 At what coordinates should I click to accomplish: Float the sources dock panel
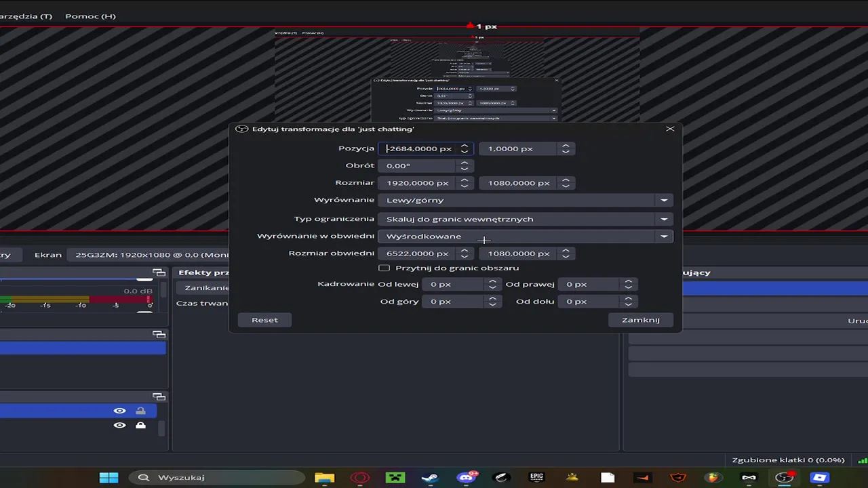159,396
